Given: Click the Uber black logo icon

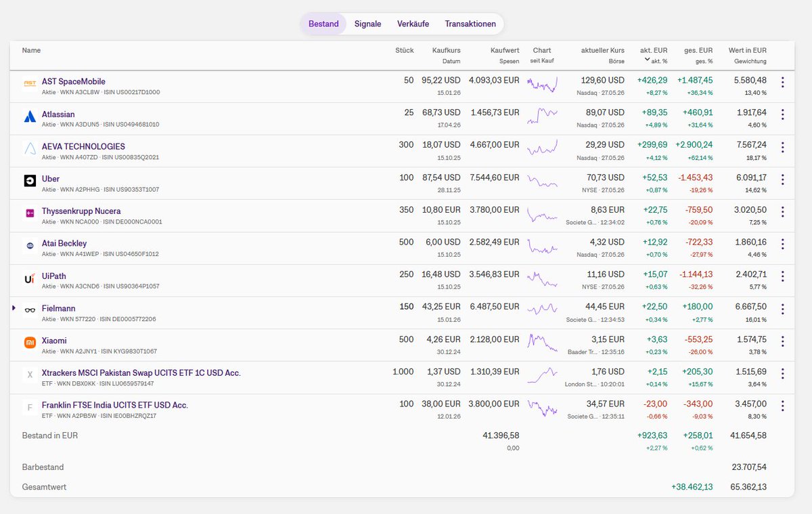Looking at the screenshot, I should pyautogui.click(x=30, y=181).
